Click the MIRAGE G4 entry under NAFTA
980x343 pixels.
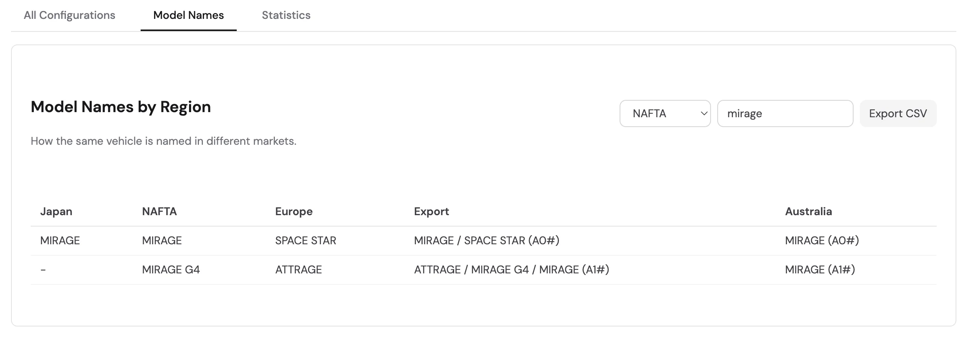(171, 269)
